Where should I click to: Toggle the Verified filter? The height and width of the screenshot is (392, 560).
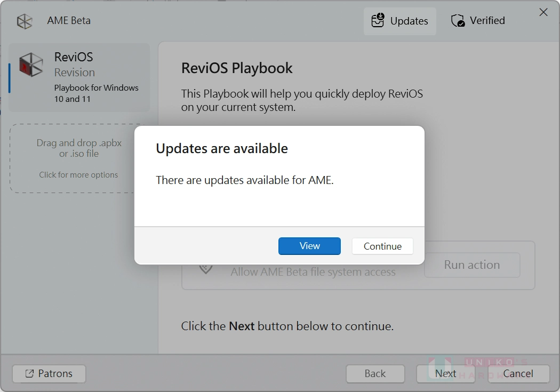477,20
